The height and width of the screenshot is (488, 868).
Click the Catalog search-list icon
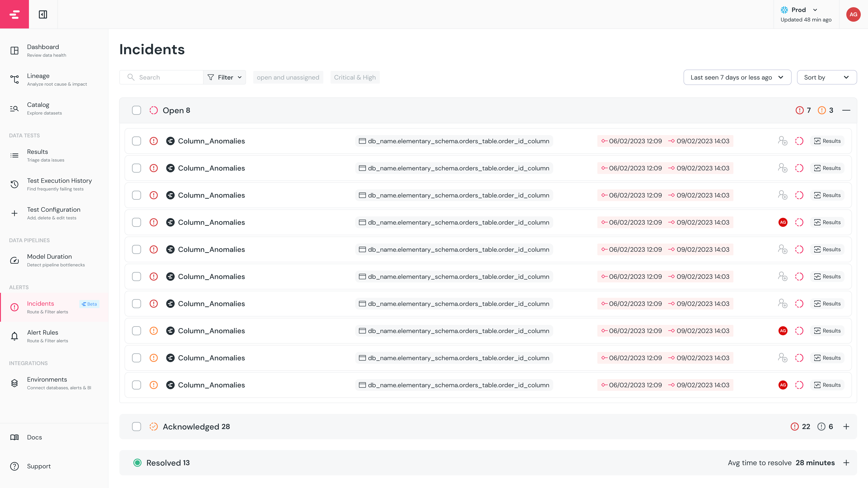pyautogui.click(x=14, y=108)
